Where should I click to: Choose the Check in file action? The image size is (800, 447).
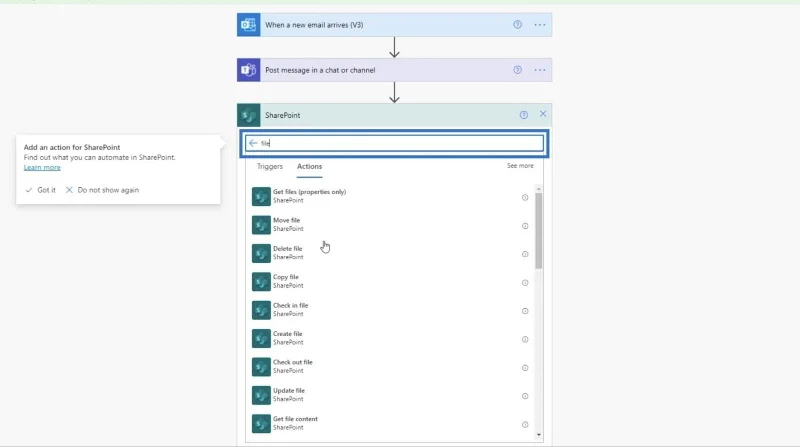pos(390,310)
